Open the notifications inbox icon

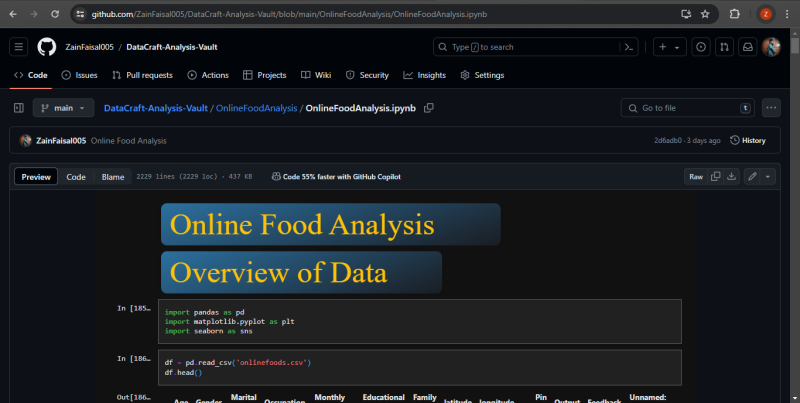click(x=747, y=47)
